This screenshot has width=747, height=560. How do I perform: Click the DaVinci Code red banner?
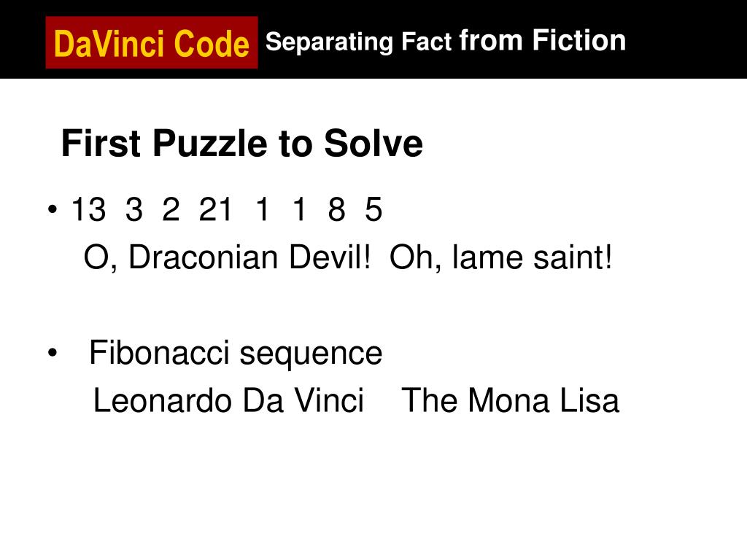[x=152, y=42]
